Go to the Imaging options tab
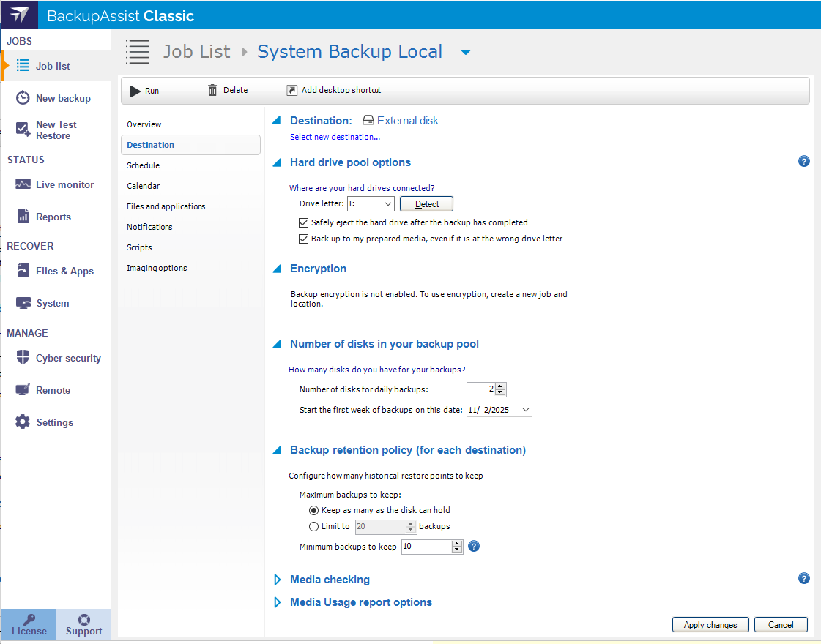The image size is (821, 644). 157,268
